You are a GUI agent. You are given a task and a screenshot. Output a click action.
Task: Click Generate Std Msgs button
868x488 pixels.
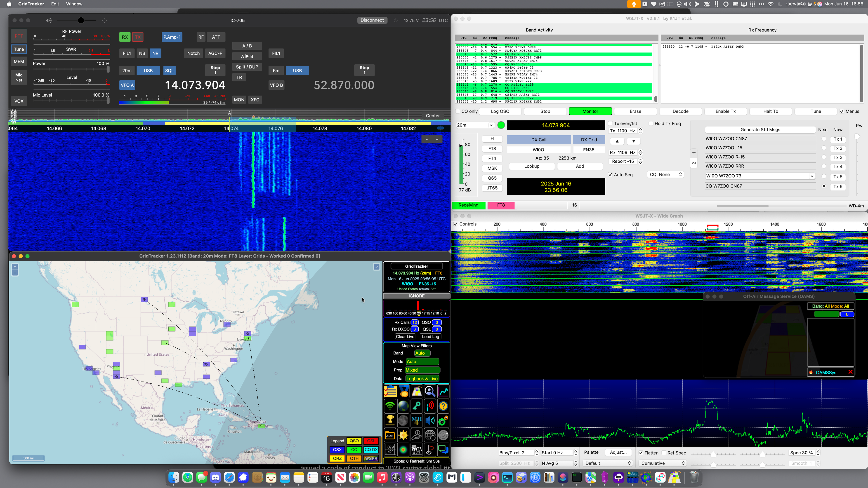click(760, 130)
